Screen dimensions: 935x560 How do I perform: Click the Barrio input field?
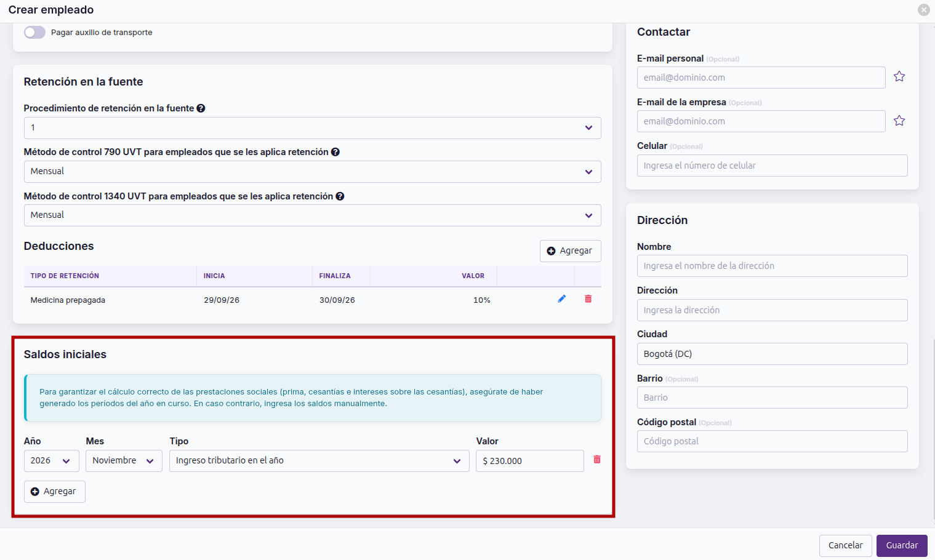coord(772,398)
